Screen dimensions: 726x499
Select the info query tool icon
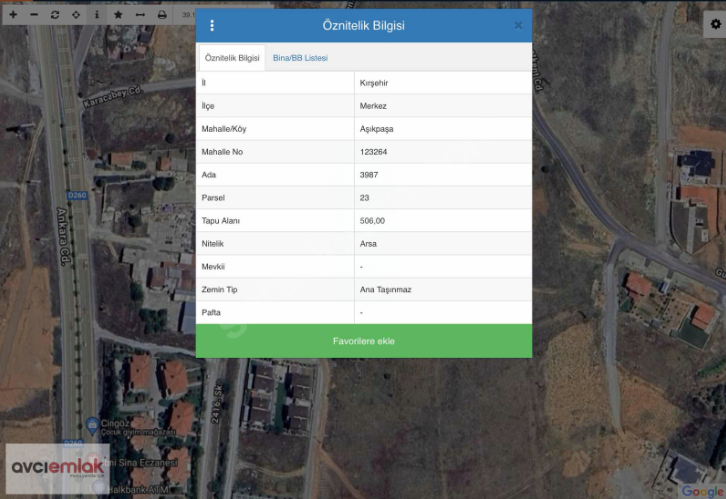pos(97,15)
